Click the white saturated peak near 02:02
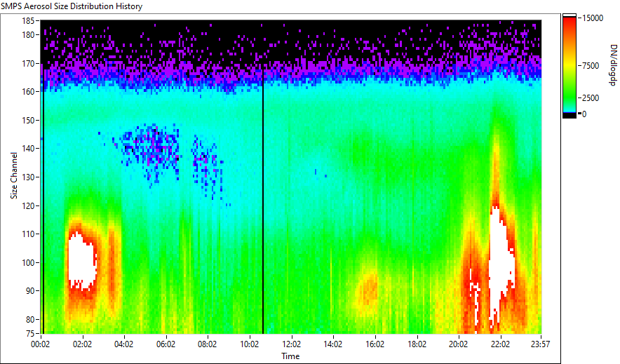The height and width of the screenshot is (364, 620). (82, 262)
